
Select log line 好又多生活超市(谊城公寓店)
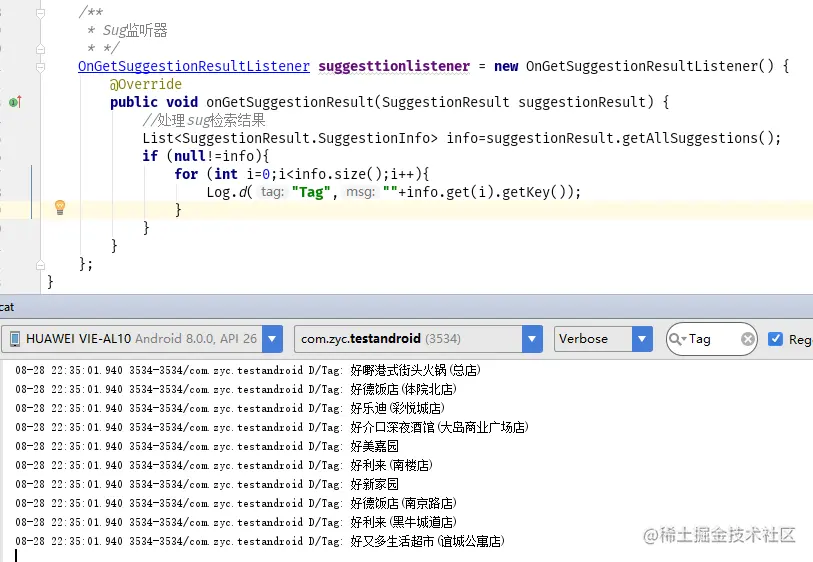click(x=260, y=541)
